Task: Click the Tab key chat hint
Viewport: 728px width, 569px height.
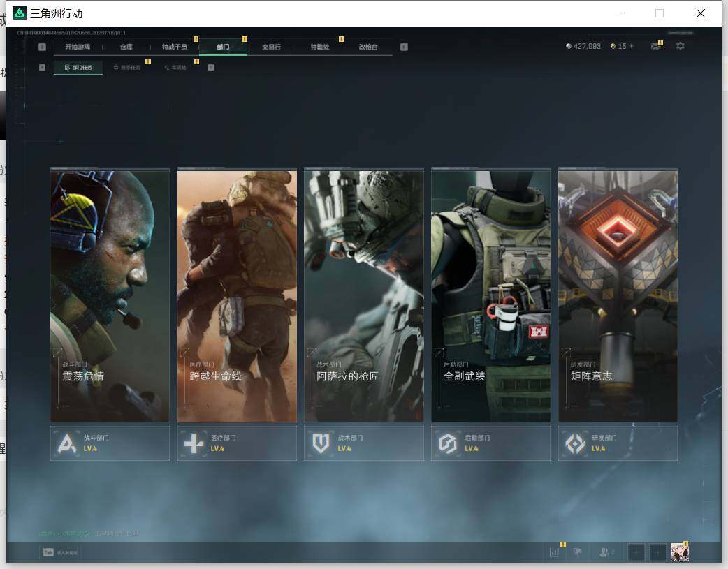Action: (60, 552)
